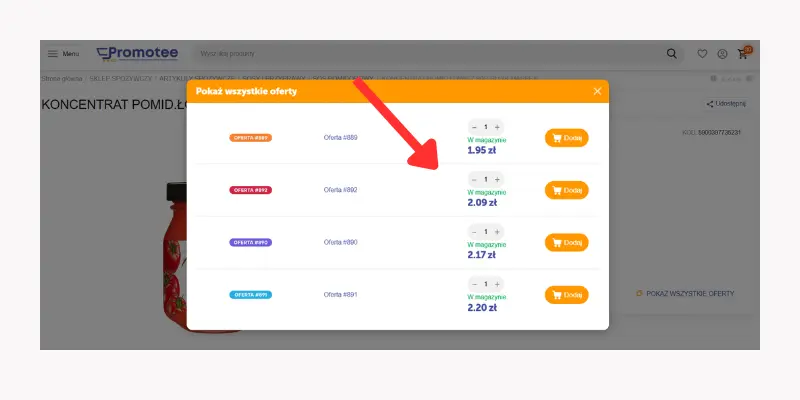Close the offers popup with X
Viewport: 800px width, 400px height.
click(x=597, y=91)
